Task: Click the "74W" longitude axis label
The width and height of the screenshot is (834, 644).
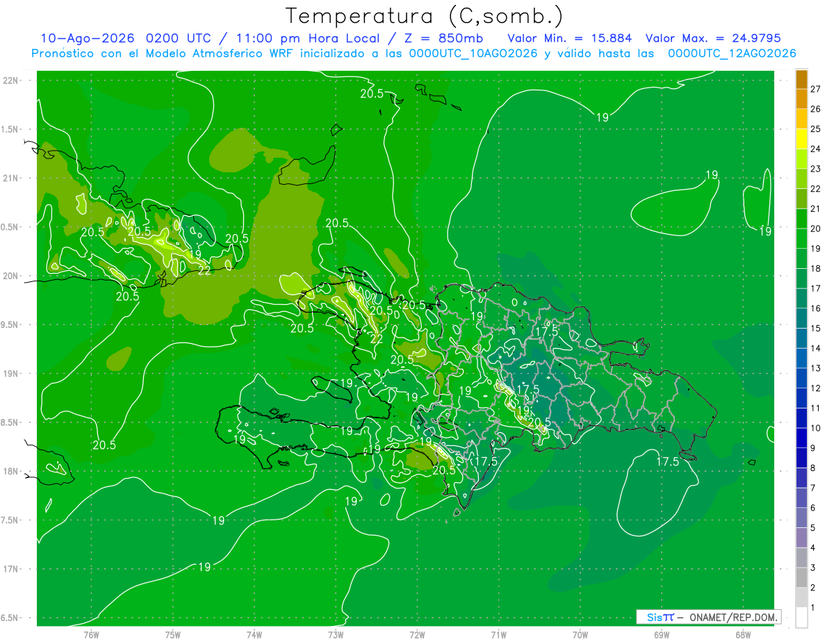Action: click(254, 635)
